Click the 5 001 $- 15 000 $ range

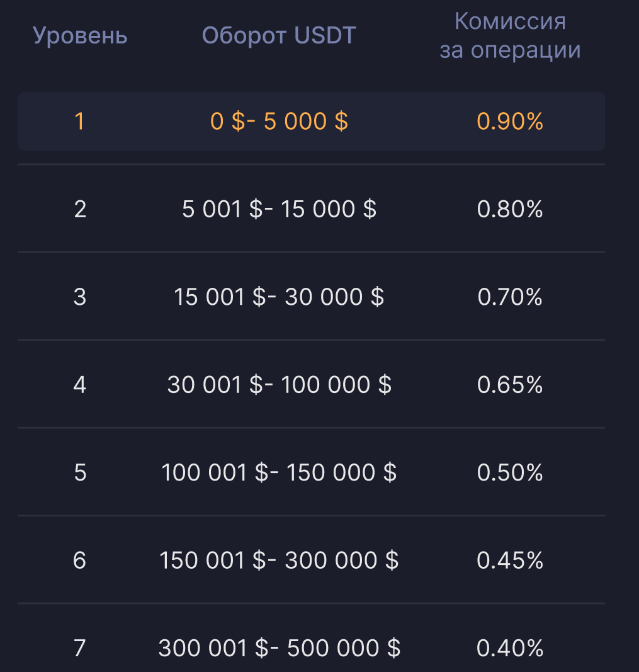coord(279,209)
